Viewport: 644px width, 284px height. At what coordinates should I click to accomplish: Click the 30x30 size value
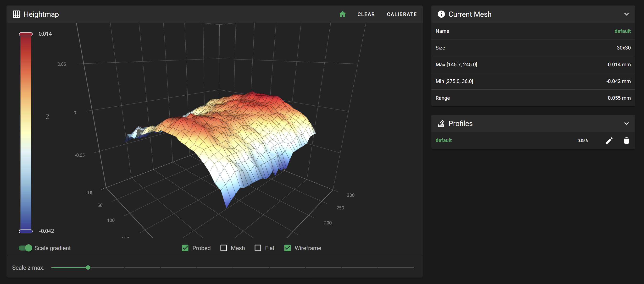point(623,48)
